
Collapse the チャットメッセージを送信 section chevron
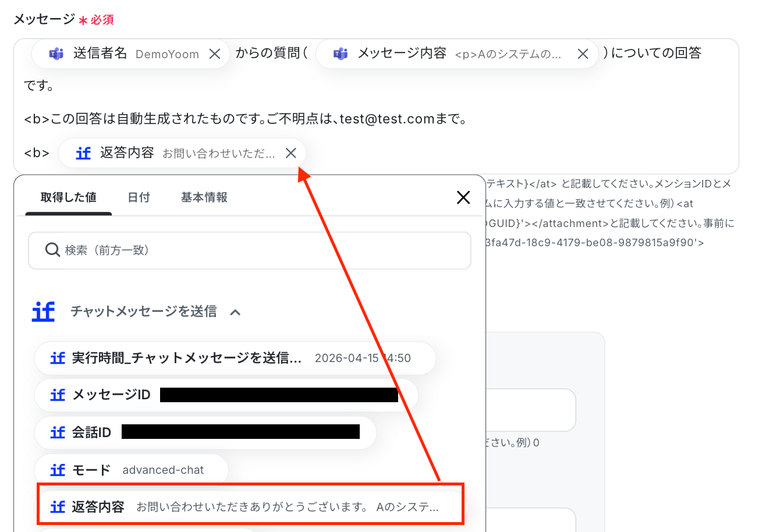(235, 312)
